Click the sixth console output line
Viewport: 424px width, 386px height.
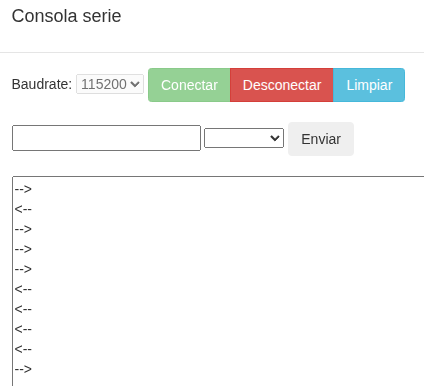pyautogui.click(x=23, y=289)
